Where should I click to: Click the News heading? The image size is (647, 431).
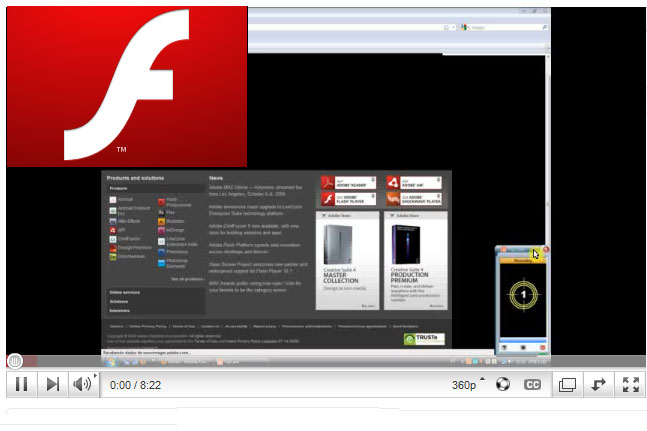tap(216, 178)
